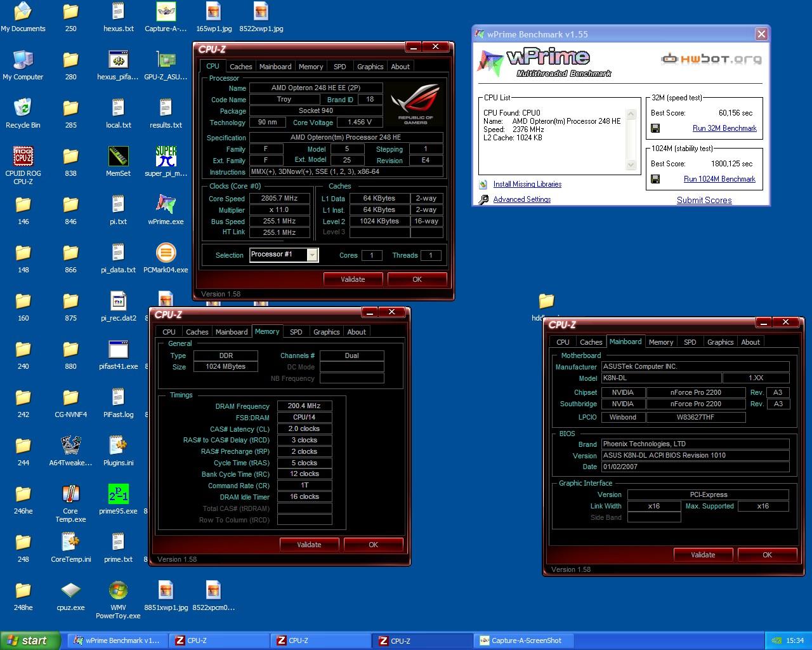Launch pifast41.exe desktop icon
Image resolution: width=812 pixels, height=650 pixels.
point(118,350)
